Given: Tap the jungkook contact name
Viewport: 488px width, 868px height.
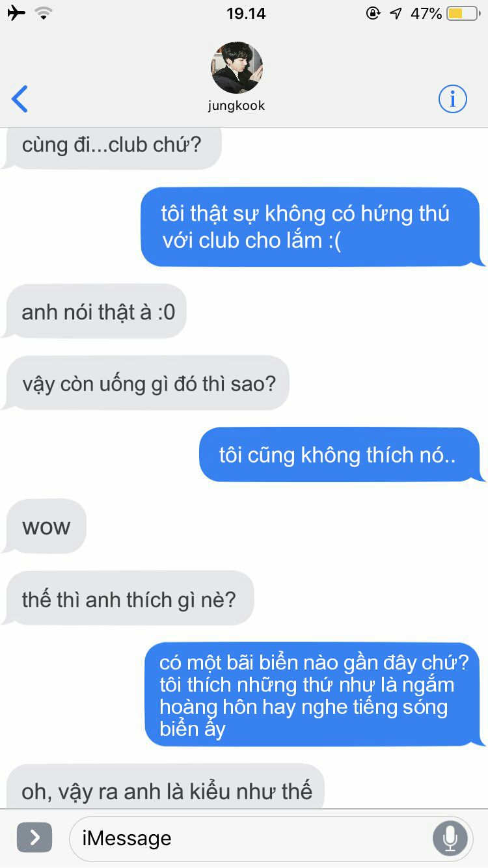Looking at the screenshot, I should 237,105.
